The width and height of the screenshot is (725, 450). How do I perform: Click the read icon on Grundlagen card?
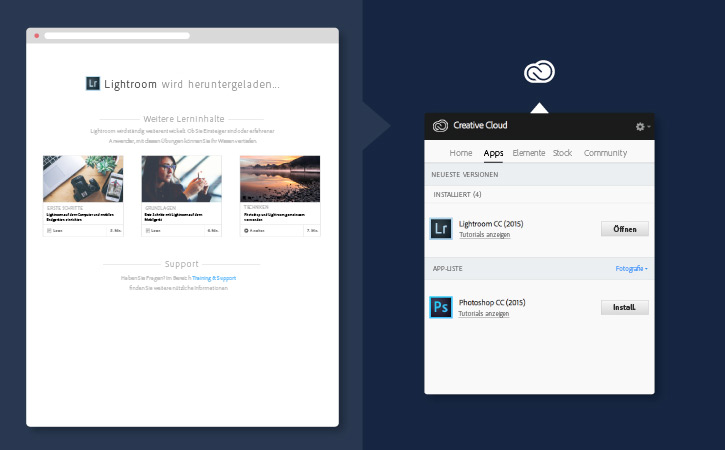[x=147, y=230]
